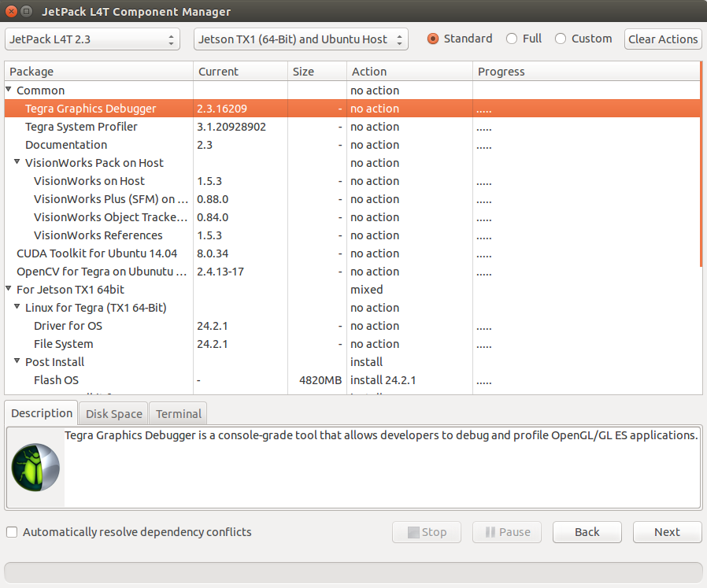Viewport: 707px width, 588px height.
Task: Collapse the For Jetson TX1 64bit group
Action: pos(9,289)
